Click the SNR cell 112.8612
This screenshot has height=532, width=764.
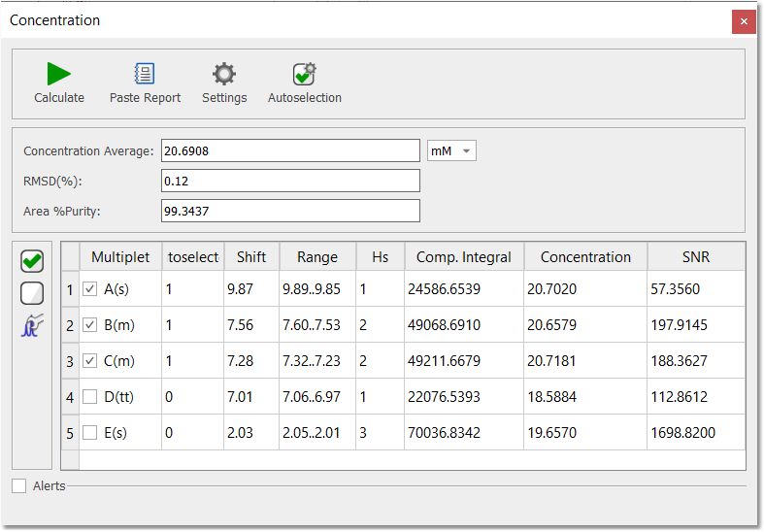pos(696,397)
